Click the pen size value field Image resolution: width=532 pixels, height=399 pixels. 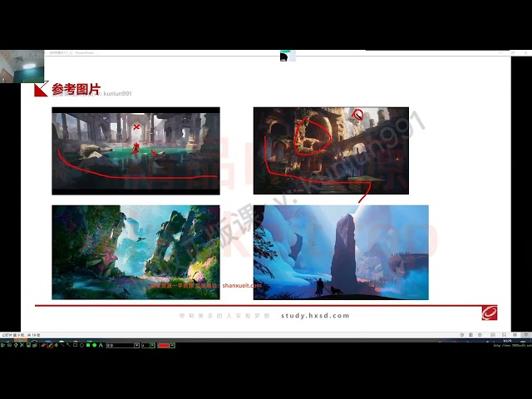pos(145,346)
